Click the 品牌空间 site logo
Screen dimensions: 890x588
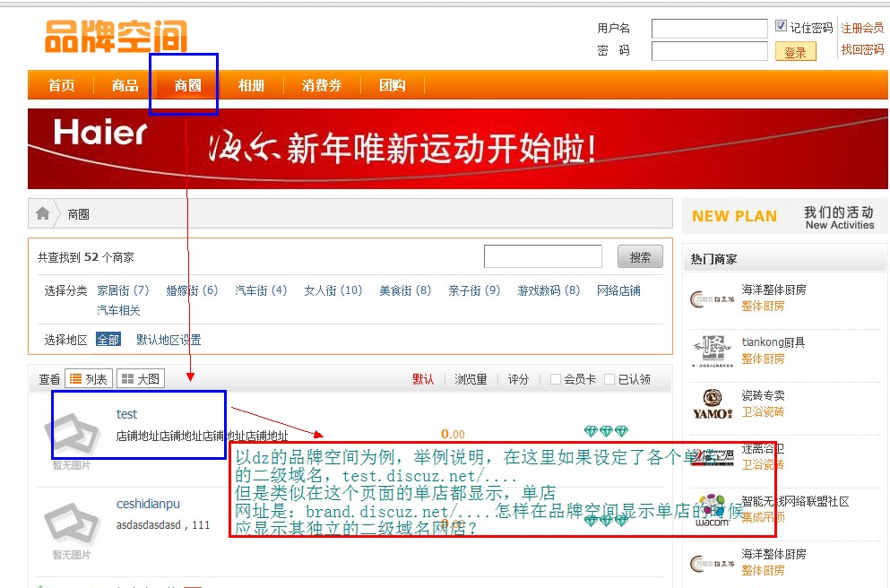click(x=116, y=37)
